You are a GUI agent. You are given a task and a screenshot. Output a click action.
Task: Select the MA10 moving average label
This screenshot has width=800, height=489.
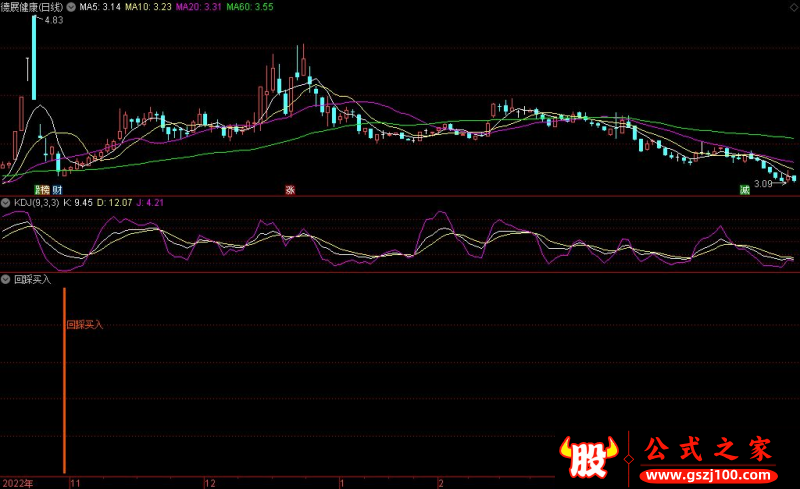pos(146,7)
